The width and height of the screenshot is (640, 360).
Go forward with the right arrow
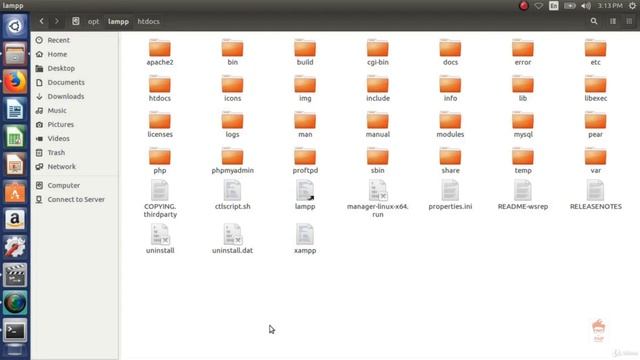(57, 21)
